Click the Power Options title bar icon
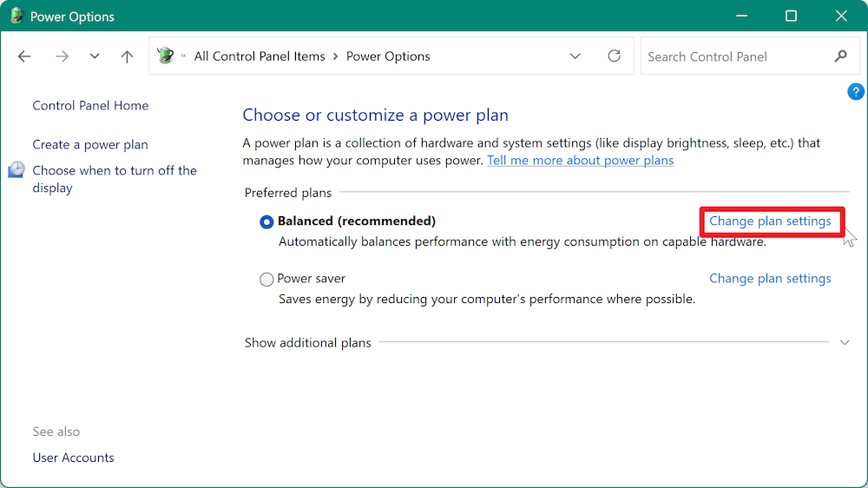 coord(16,16)
